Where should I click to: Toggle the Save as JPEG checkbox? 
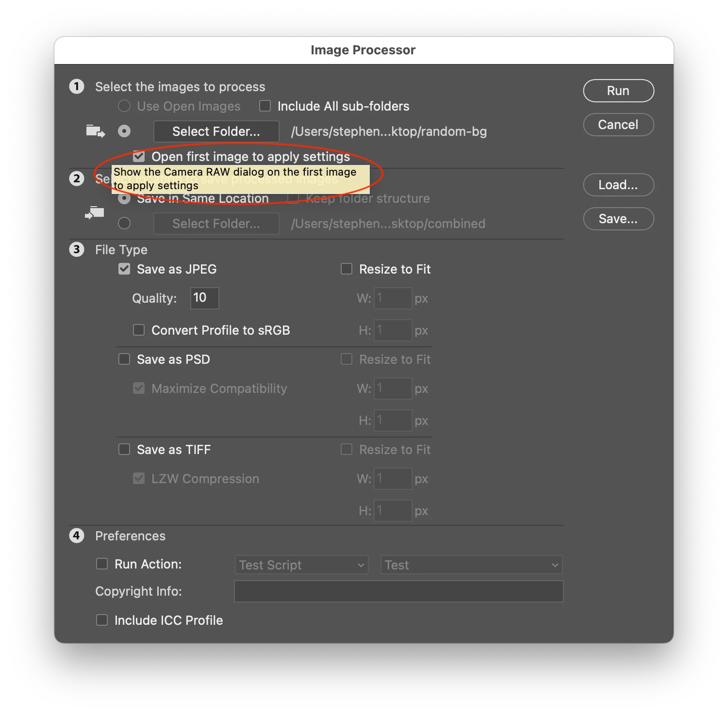tap(124, 269)
